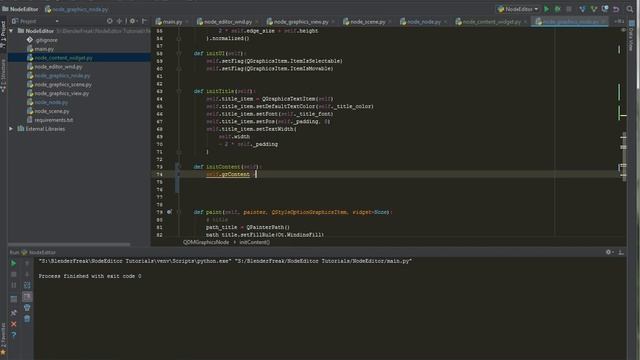Collapse all icon in Project panel header
Image resolution: width=640 pixels, height=360 pixels.
pos(119,21)
